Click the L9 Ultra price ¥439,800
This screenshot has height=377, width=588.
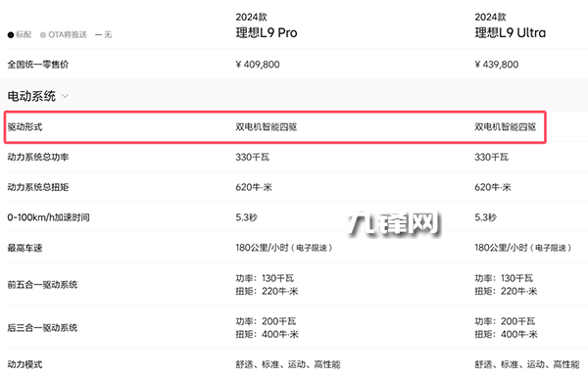[497, 65]
